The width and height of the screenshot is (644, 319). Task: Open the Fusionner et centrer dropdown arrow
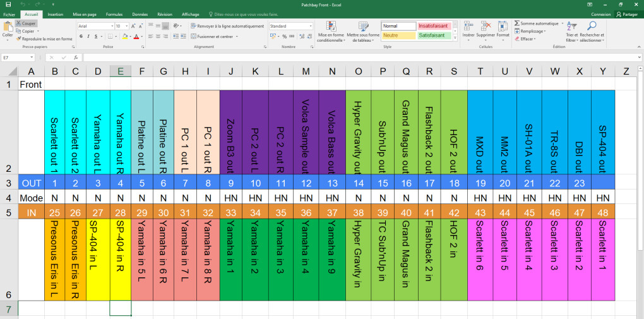pyautogui.click(x=237, y=36)
